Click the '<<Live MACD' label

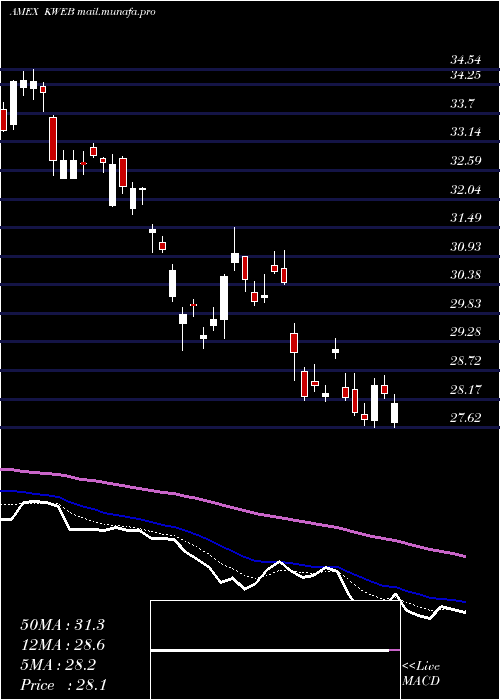click(421, 674)
